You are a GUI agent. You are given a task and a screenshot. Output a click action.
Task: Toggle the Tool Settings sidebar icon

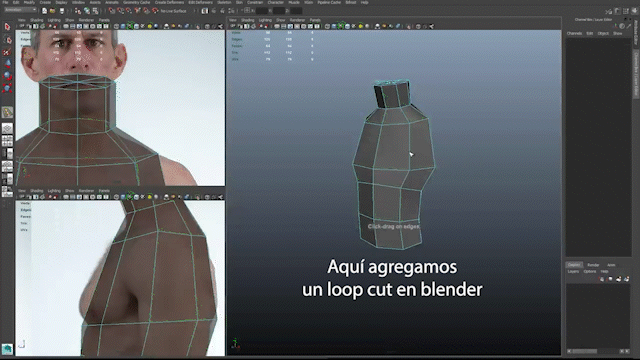click(x=626, y=11)
